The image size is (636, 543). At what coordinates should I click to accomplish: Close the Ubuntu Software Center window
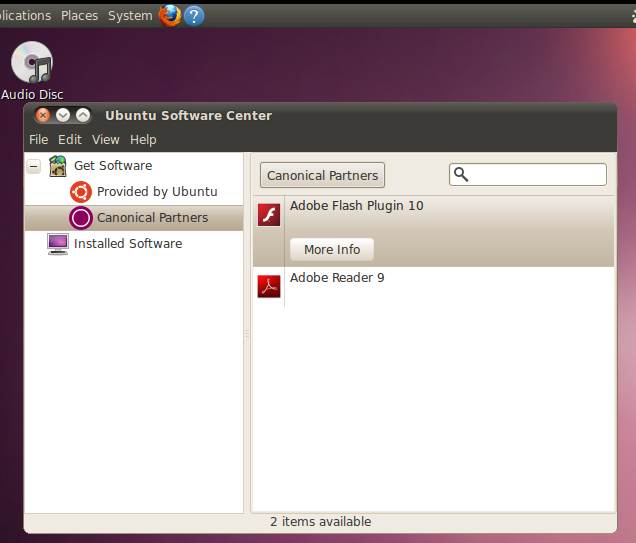(x=43, y=116)
